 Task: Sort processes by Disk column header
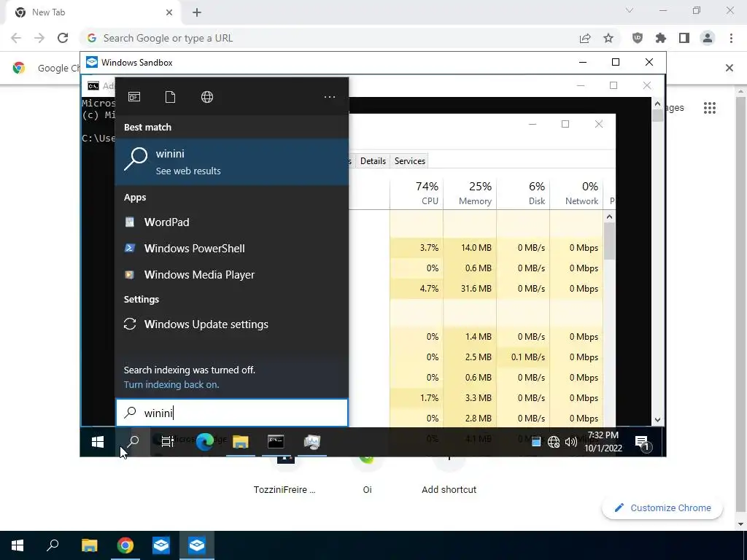(523, 193)
